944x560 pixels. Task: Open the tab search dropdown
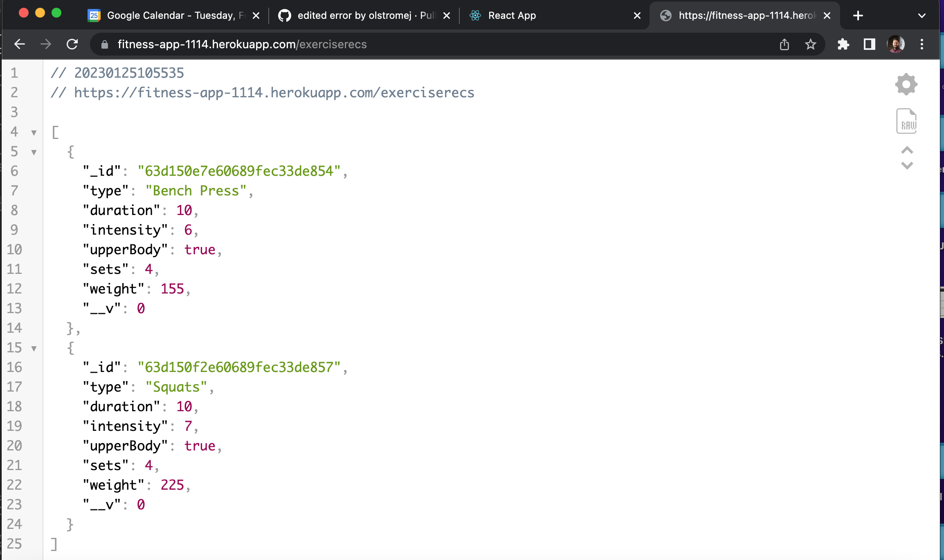tap(922, 16)
